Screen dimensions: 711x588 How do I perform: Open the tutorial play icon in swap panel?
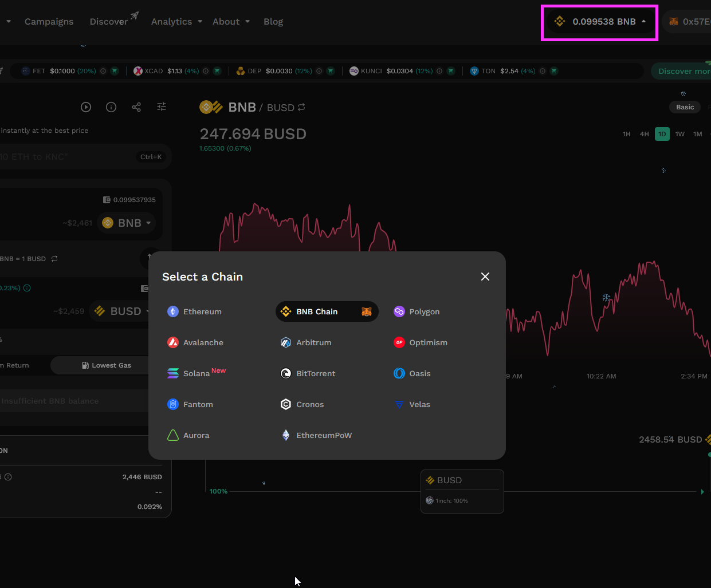coord(86,107)
